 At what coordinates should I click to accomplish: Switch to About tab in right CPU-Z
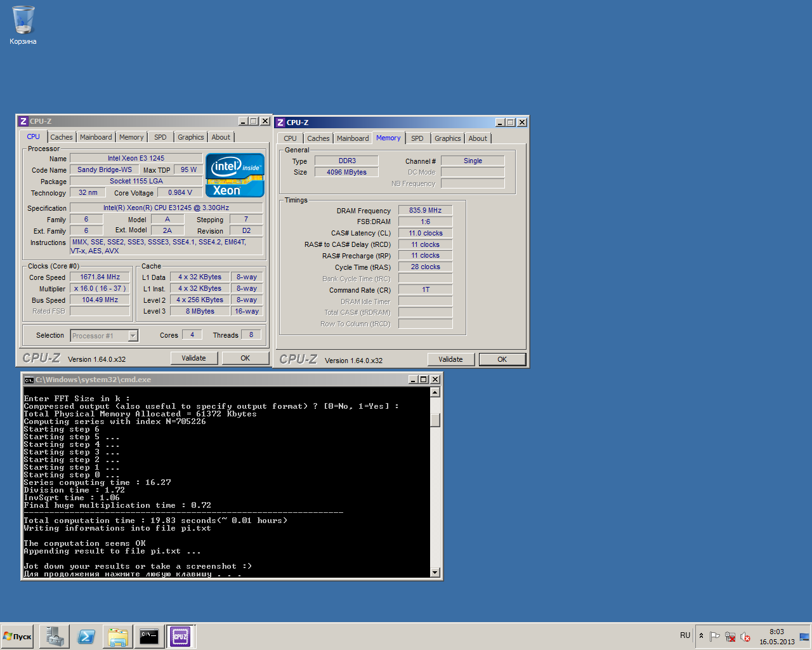478,138
